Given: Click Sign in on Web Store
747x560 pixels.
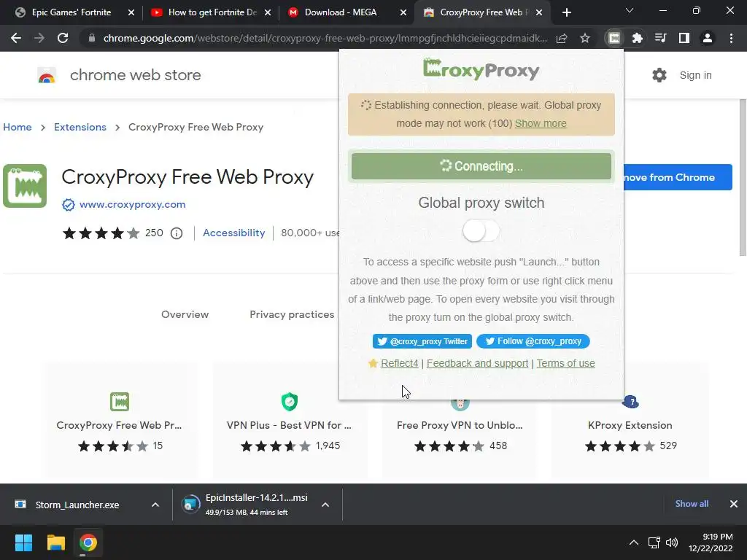Looking at the screenshot, I should [695, 75].
